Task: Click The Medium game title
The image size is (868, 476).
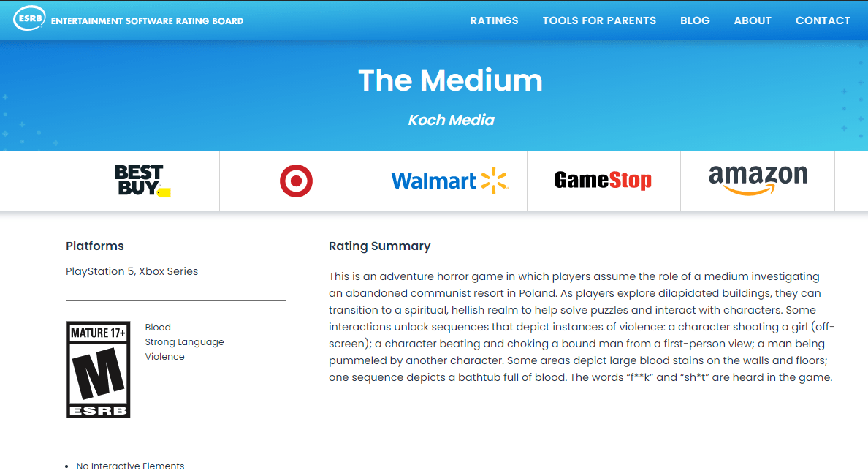Action: tap(450, 80)
